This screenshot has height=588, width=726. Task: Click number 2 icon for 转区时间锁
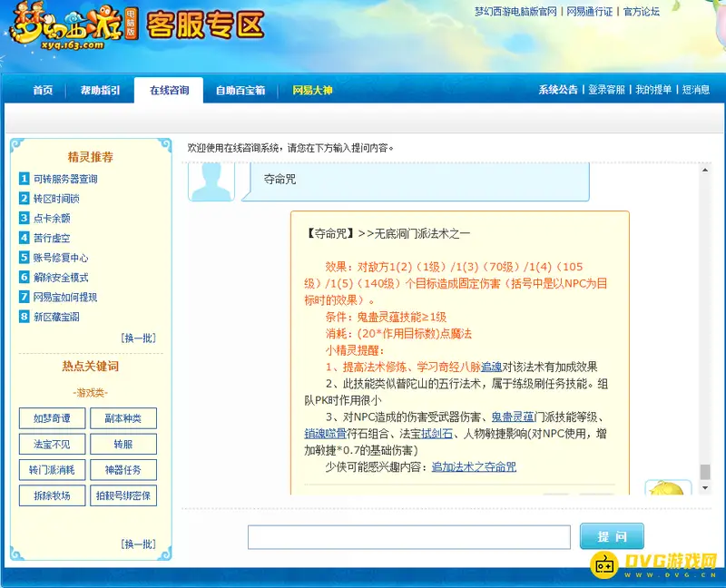pyautogui.click(x=25, y=198)
